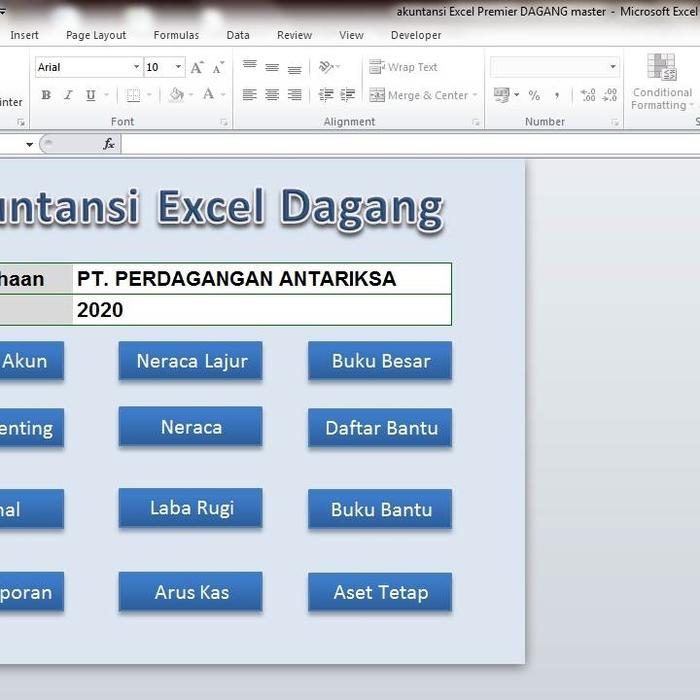Viewport: 700px width, 700px height.
Task: Apply comma style number format
Action: click(558, 95)
